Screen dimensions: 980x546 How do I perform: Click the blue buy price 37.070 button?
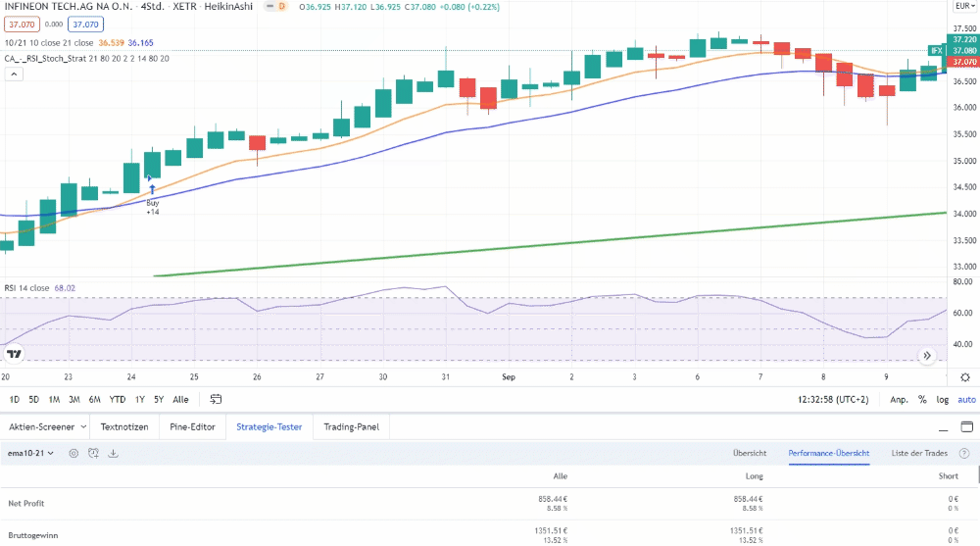click(x=85, y=25)
